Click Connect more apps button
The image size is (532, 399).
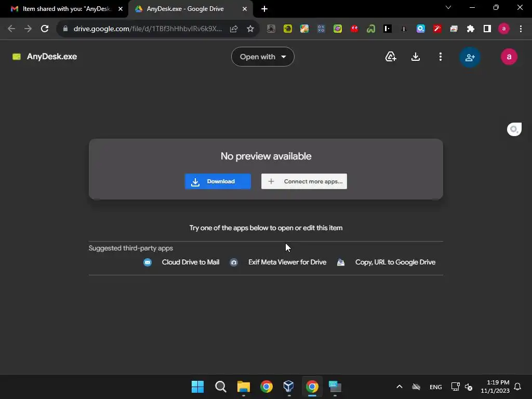304,181
